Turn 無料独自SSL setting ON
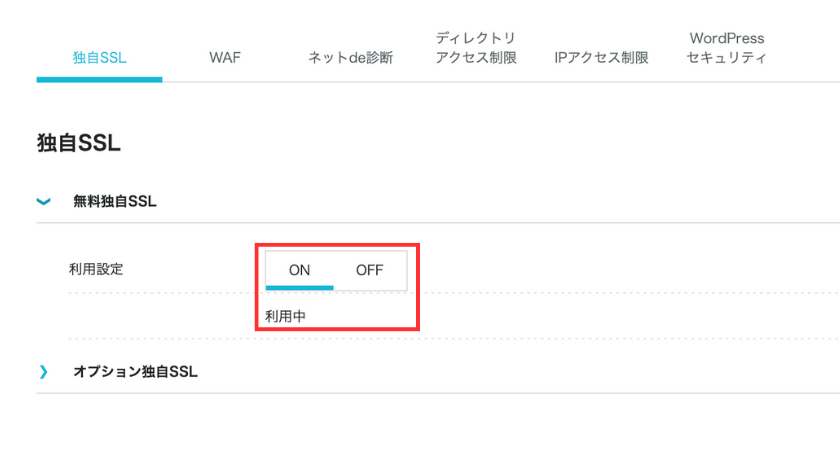This screenshot has width=840, height=469. point(299,270)
